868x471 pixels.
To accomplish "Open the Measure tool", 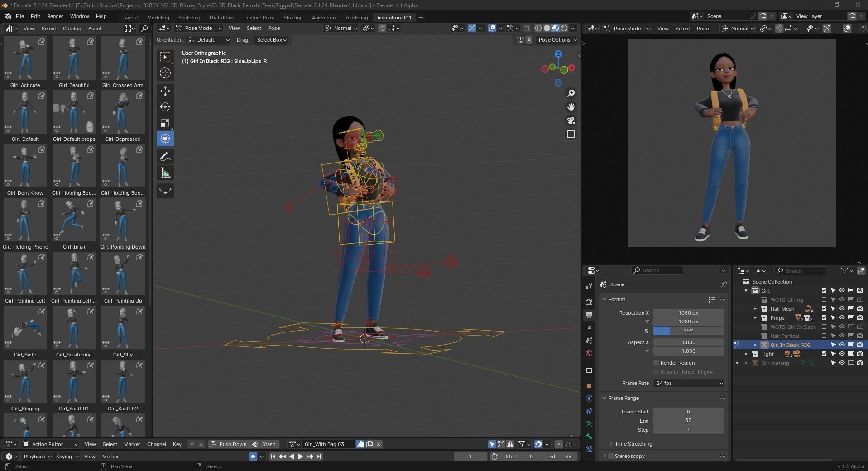I will tap(165, 173).
